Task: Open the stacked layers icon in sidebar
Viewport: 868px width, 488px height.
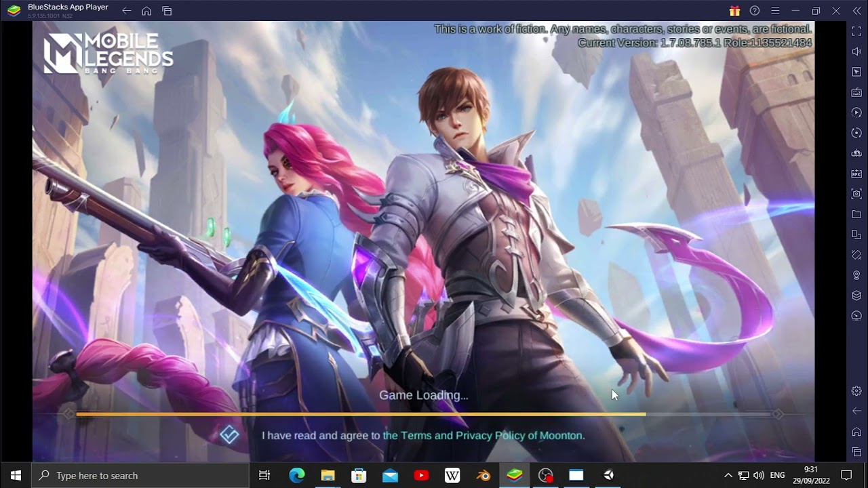Action: tap(856, 296)
